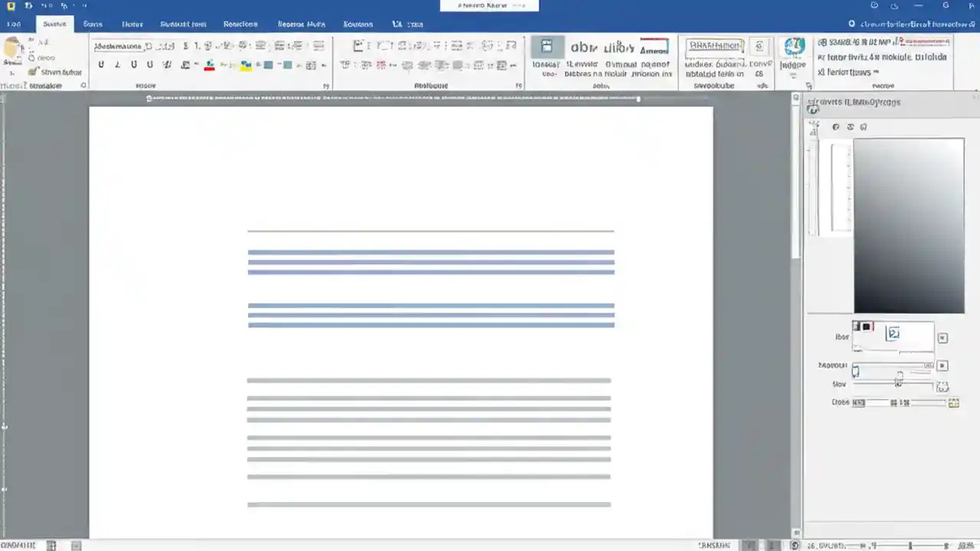This screenshot has width=980, height=551.
Task: Toggle bold formatting in the Font group
Action: pos(100,64)
